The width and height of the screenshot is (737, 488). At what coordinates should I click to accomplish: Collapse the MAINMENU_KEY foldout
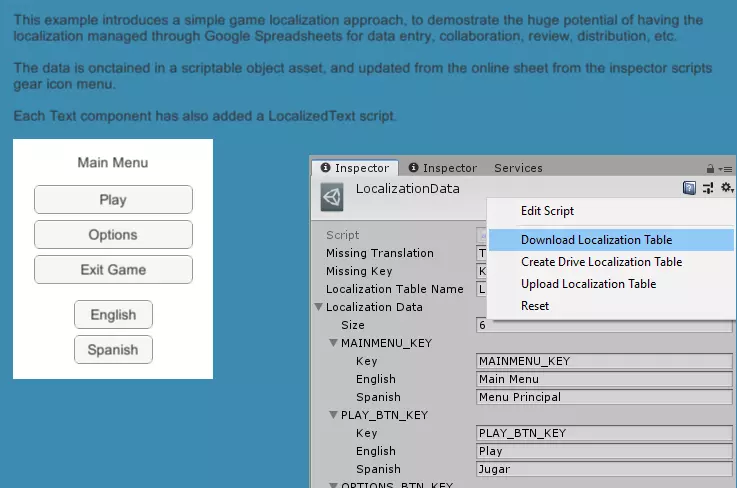333,343
